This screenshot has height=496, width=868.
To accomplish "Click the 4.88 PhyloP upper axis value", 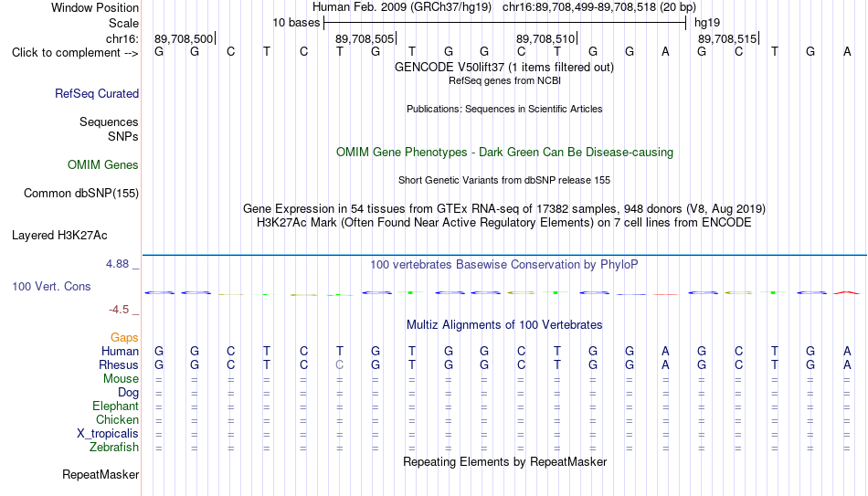I will (x=117, y=264).
